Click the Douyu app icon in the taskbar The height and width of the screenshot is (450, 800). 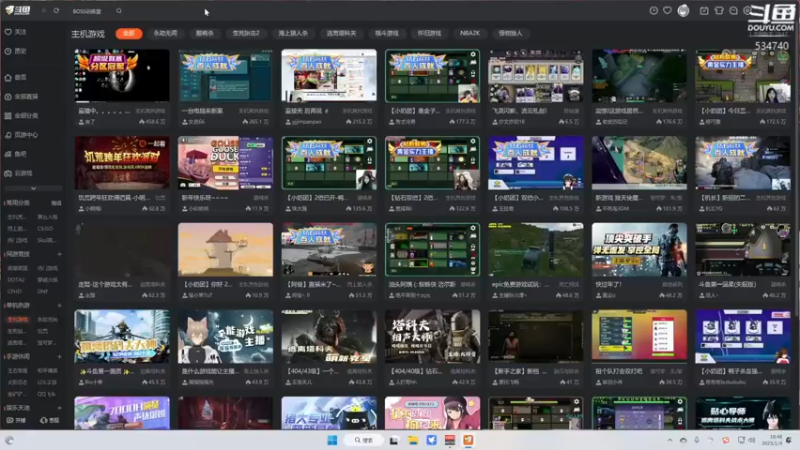[468, 440]
